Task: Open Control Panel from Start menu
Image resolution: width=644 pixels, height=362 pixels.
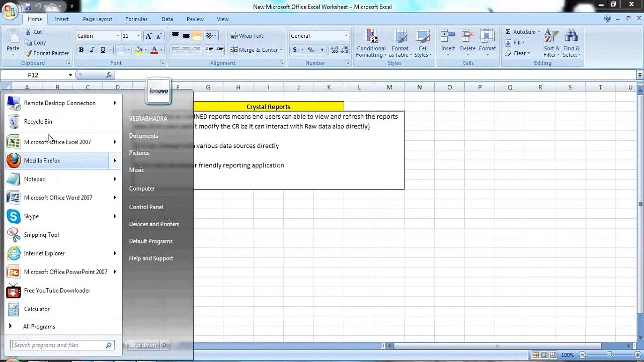Action: pyautogui.click(x=146, y=207)
